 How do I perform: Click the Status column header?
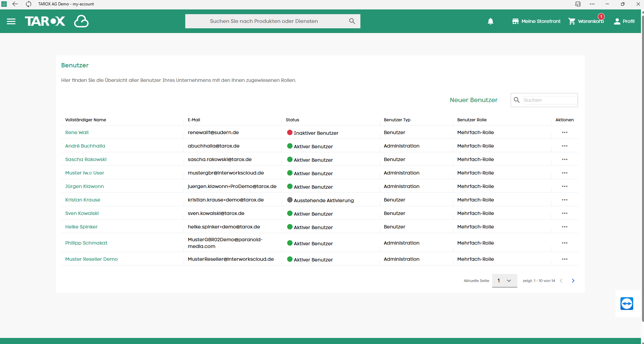coord(292,120)
